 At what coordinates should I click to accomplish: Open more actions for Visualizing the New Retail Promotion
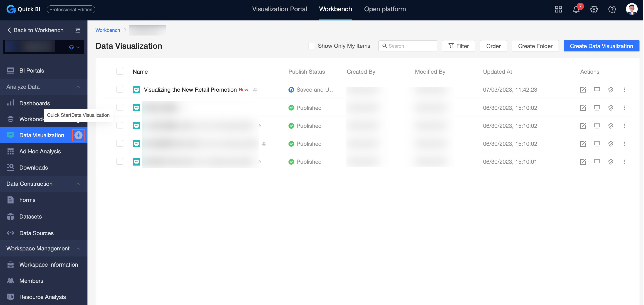click(624, 90)
